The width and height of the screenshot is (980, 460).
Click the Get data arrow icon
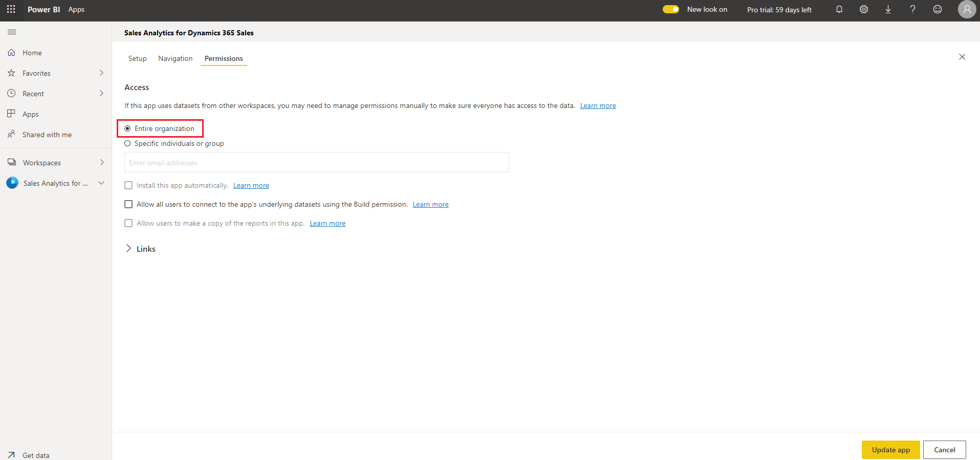(x=11, y=455)
